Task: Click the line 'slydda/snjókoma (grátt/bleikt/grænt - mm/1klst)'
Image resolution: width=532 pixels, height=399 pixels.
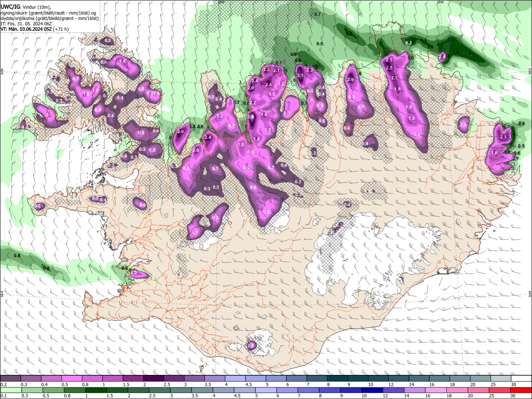Action: 49,18
